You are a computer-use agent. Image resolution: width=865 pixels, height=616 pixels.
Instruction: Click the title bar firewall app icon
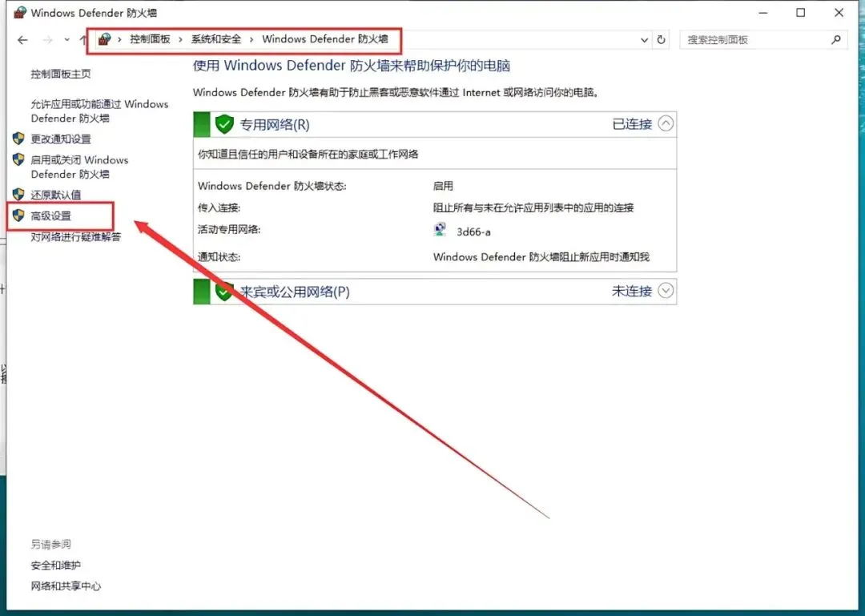click(19, 12)
